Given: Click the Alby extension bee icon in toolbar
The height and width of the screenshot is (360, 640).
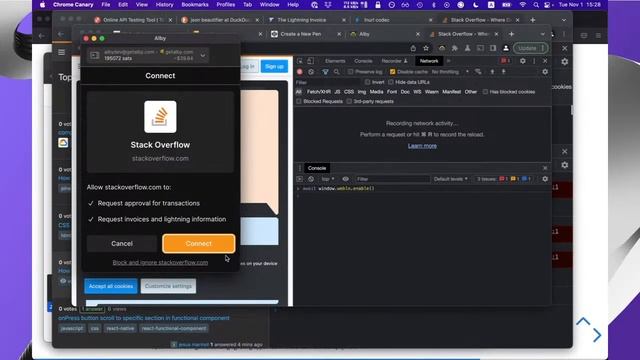Looking at the screenshot, I should pos(442,48).
